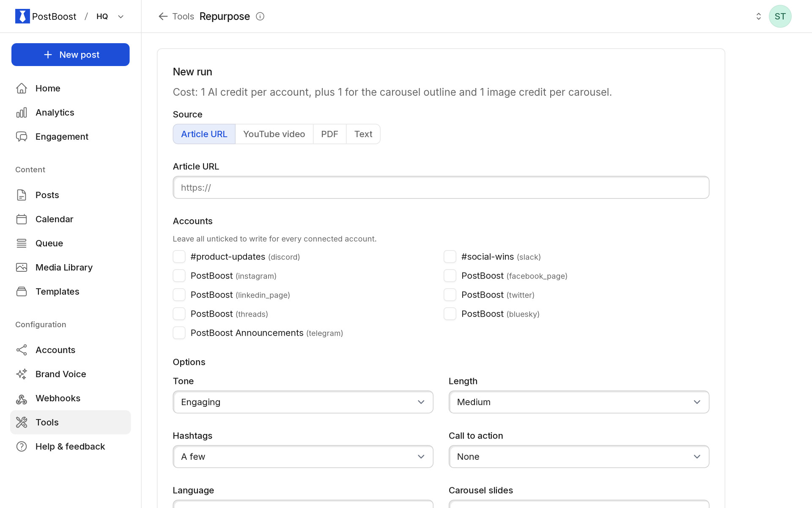Open the Calendar page
Viewport: 812px width, 508px height.
click(x=71, y=219)
